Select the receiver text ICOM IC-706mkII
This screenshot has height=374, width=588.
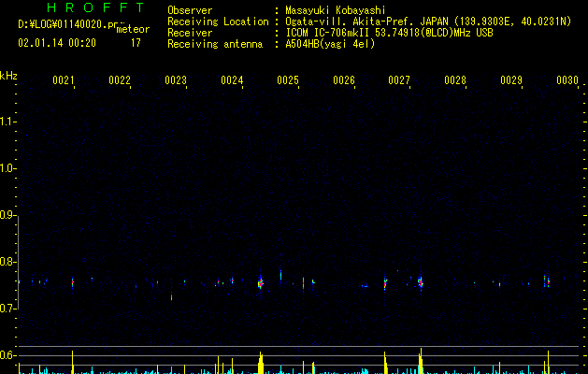[328, 33]
